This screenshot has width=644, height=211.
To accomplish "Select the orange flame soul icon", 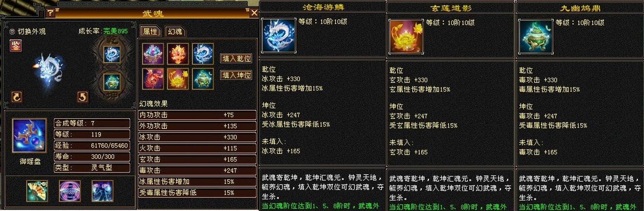I will point(178,54).
